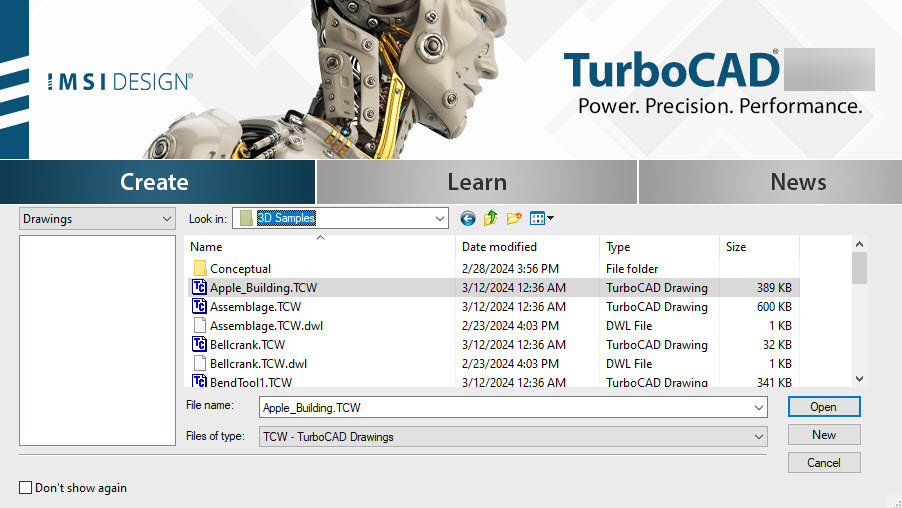Viewport: 902px width, 508px height.
Task: Open the Files of type dropdown
Action: coord(513,437)
